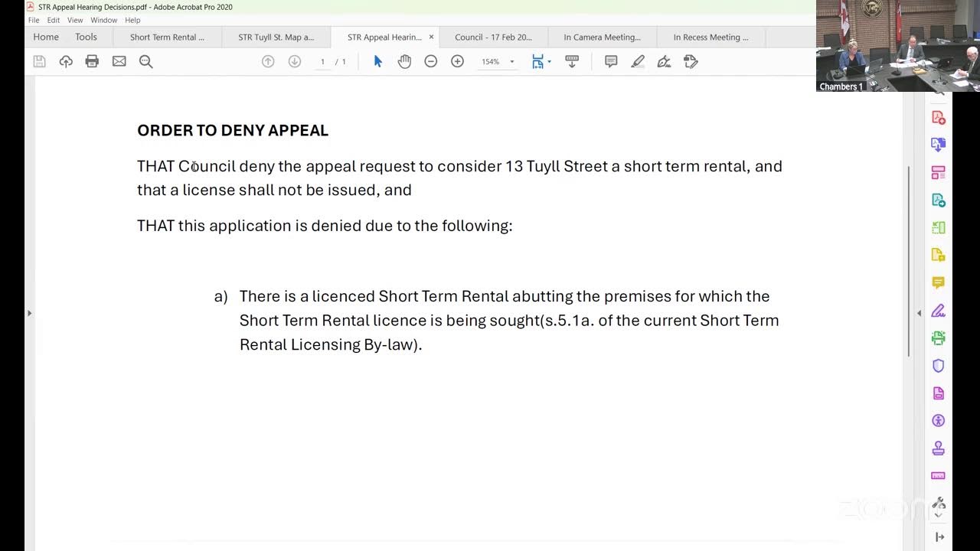Image resolution: width=980 pixels, height=551 pixels.
Task: Open the Fill & Sign tool in toolbar
Action: tap(664, 61)
